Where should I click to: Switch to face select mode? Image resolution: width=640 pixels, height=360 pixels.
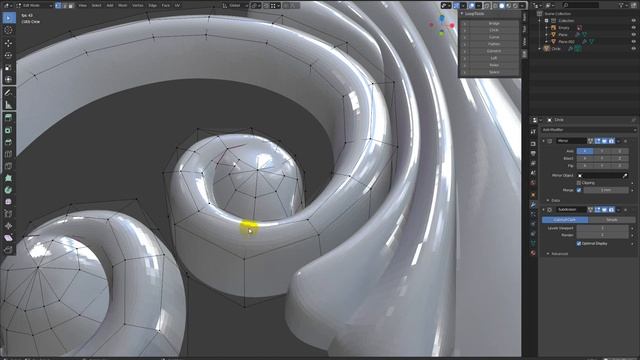pos(71,5)
